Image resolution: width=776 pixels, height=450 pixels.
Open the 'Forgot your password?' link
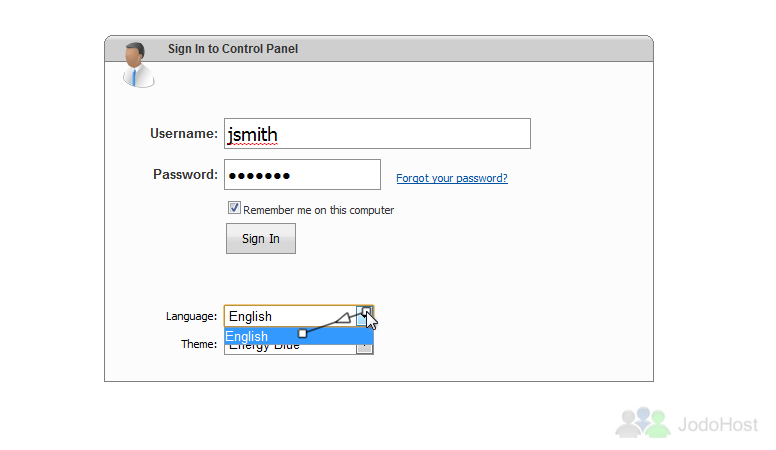coord(452,178)
